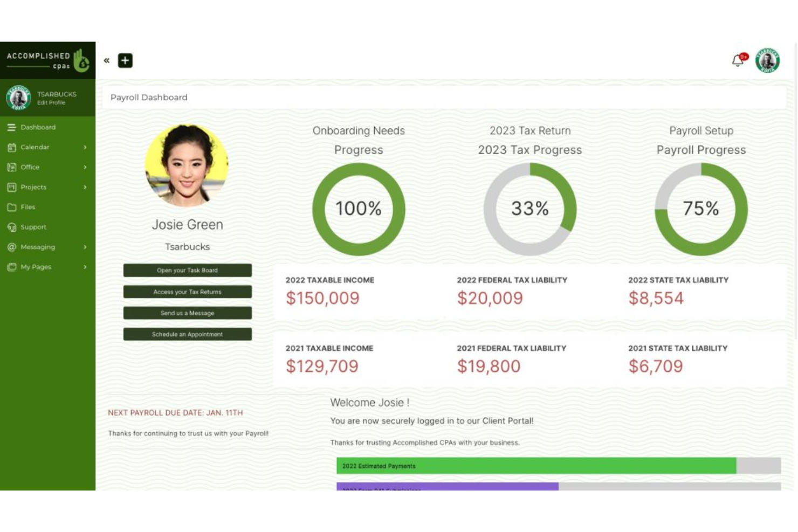798x532 pixels.
Task: Click the Support headset icon
Action: 12,227
